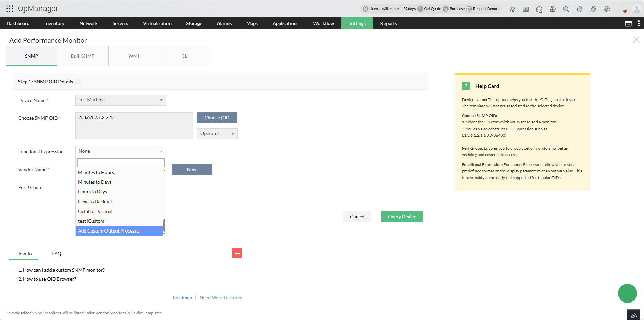Image resolution: width=644 pixels, height=320 pixels.
Task: Open the Network menu
Action: click(x=89, y=23)
